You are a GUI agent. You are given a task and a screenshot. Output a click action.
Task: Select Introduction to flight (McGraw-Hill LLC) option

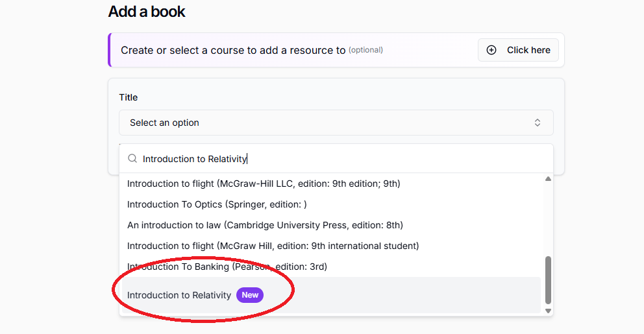click(x=264, y=184)
